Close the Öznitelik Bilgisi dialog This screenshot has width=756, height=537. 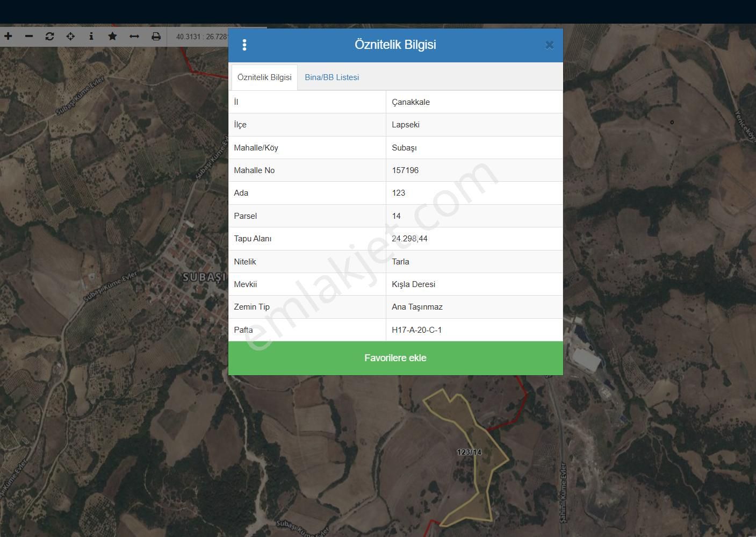click(x=549, y=45)
